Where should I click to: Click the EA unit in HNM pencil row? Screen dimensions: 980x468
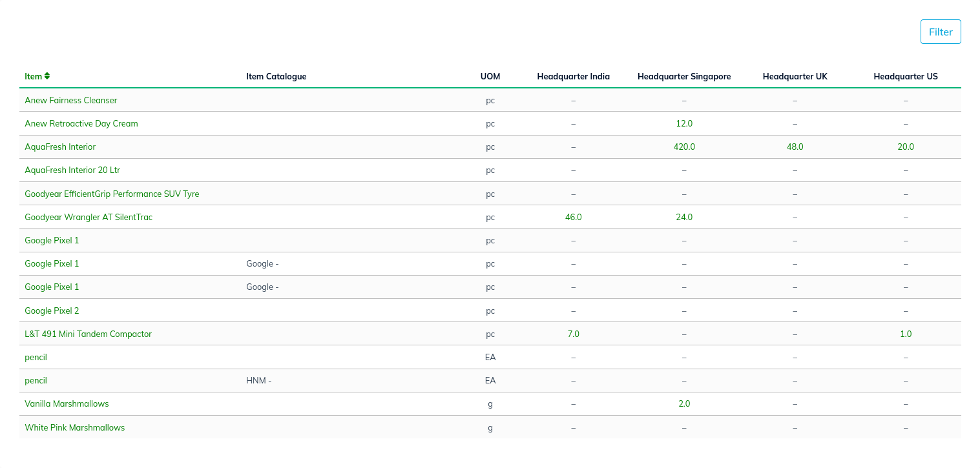point(490,380)
